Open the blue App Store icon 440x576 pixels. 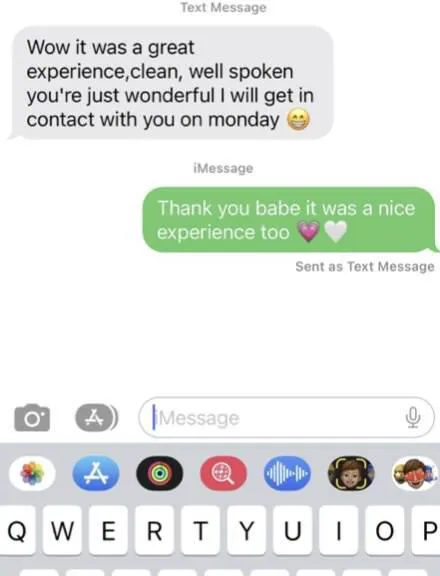coord(96,474)
